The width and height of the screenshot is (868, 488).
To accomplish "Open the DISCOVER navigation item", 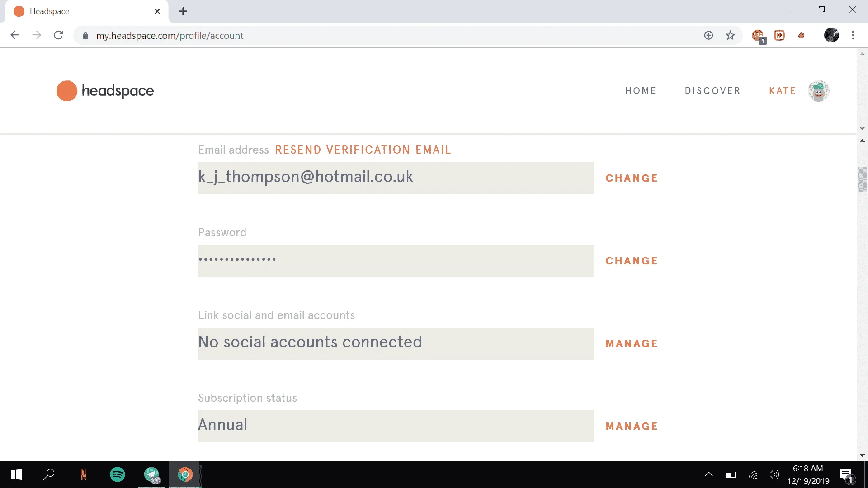I will pos(712,91).
